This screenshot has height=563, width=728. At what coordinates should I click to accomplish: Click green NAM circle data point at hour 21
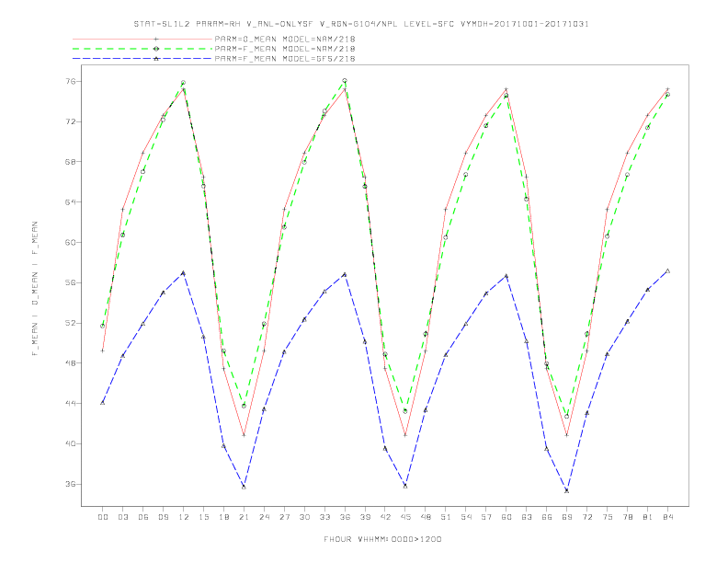click(244, 406)
